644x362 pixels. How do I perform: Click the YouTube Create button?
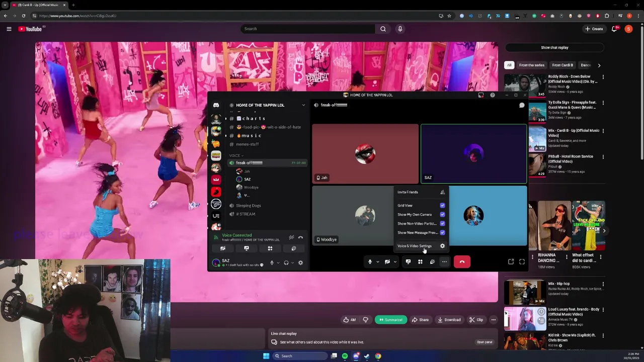pos(594,29)
